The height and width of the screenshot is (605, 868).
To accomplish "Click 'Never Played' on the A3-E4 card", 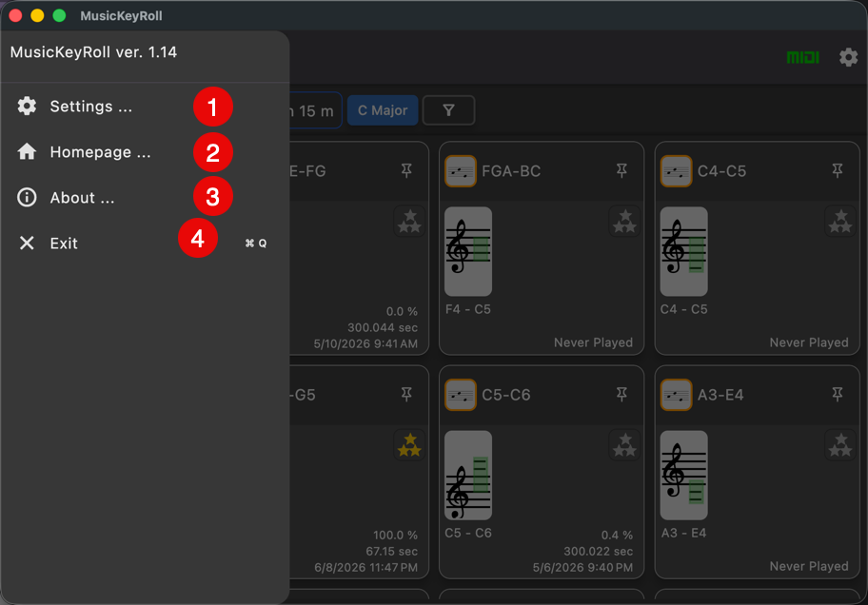I will pos(809,566).
